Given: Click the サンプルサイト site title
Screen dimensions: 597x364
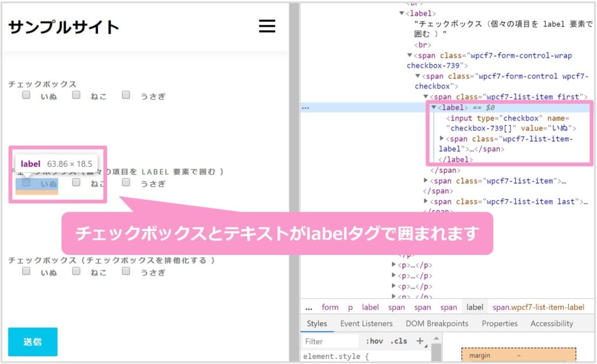Looking at the screenshot, I should coord(64,27).
